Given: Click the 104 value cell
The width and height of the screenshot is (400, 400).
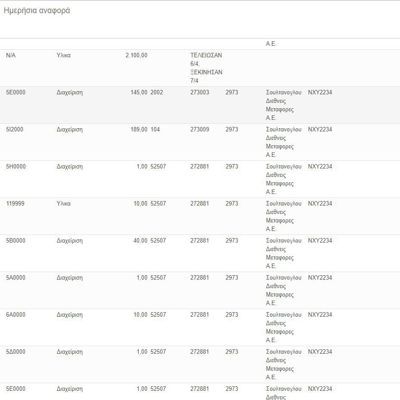Looking at the screenshot, I should tap(155, 129).
